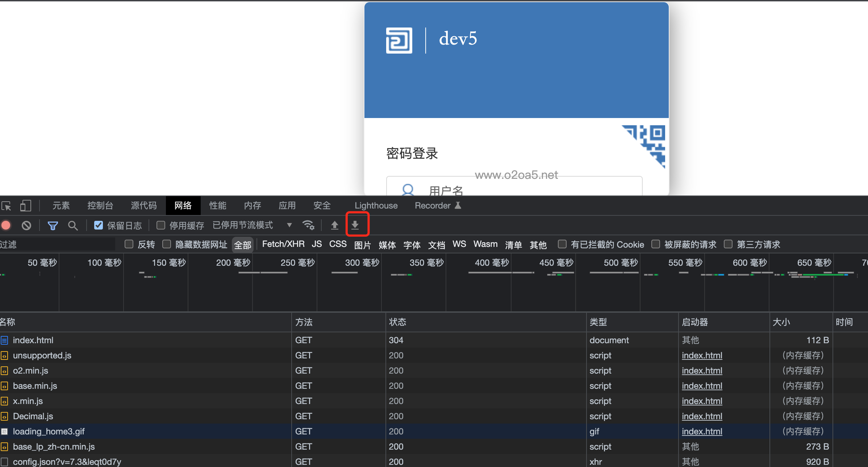Screen dimensions: 868x467
Task: Enable the 停用缓存 option
Action: tap(160, 225)
